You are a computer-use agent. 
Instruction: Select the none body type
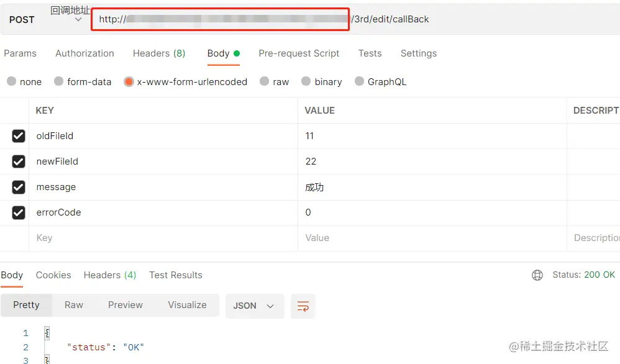pos(11,81)
